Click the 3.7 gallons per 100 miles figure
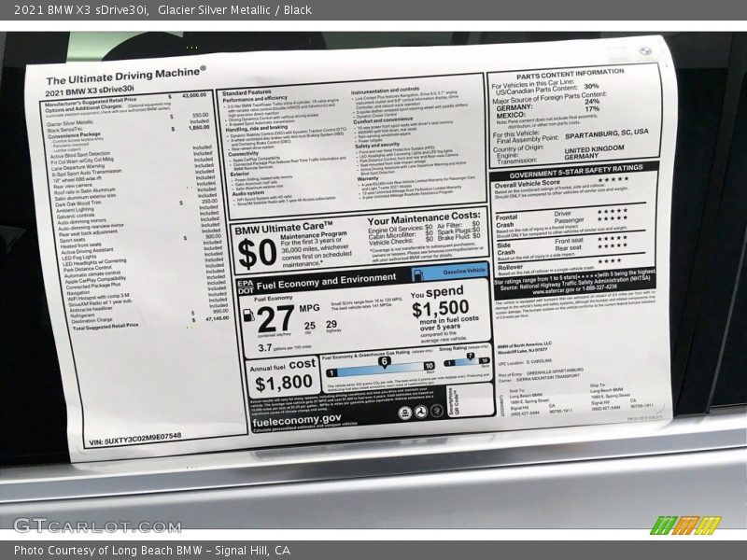 (x=265, y=347)
